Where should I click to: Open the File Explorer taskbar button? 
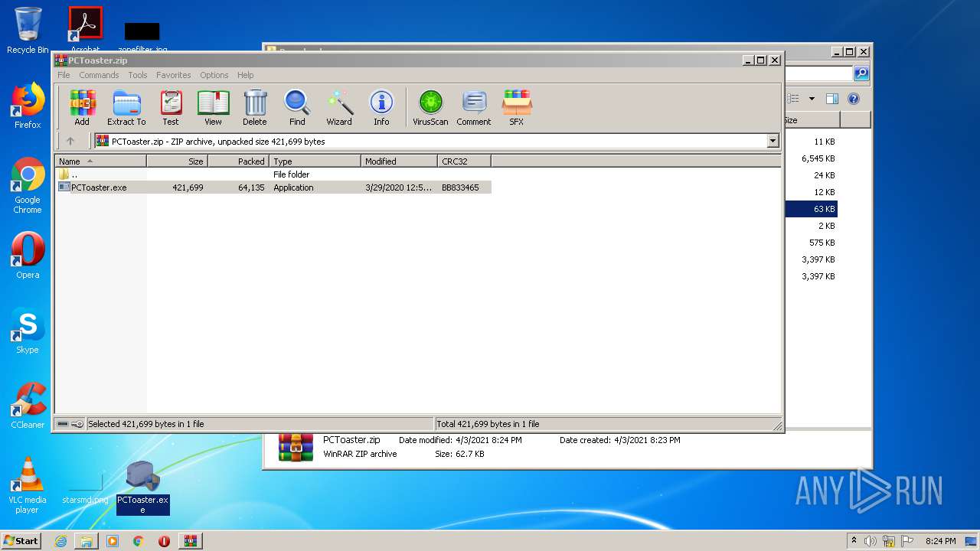click(87, 541)
